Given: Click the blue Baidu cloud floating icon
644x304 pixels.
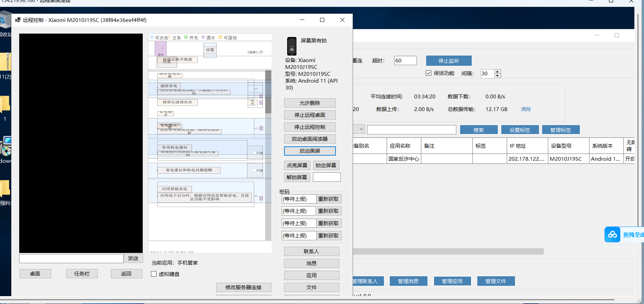Looking at the screenshot, I should [x=612, y=234].
